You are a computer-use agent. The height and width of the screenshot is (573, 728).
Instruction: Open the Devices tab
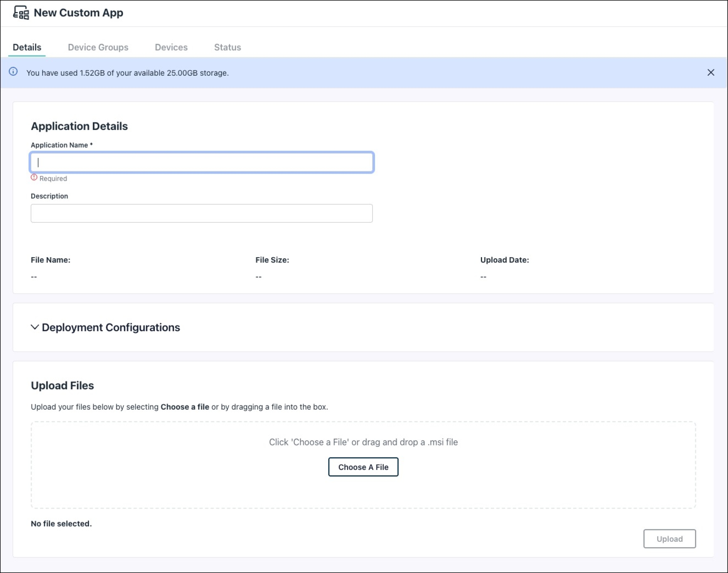[171, 47]
